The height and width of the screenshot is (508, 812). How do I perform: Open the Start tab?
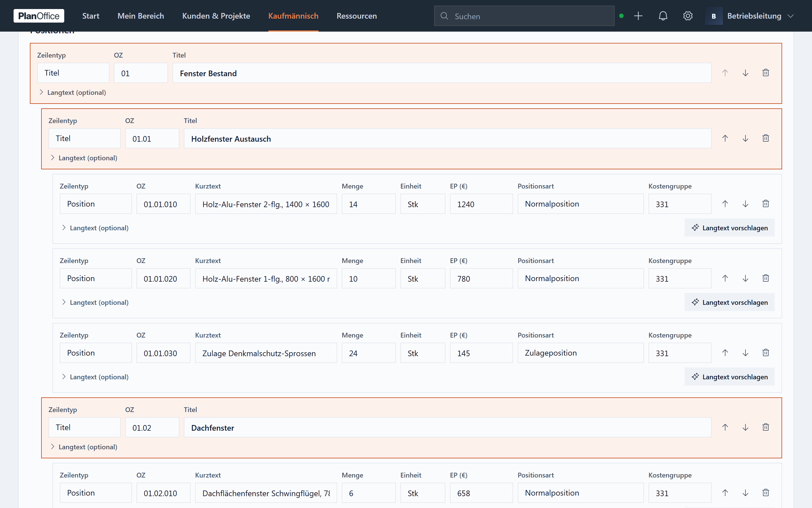(91, 16)
